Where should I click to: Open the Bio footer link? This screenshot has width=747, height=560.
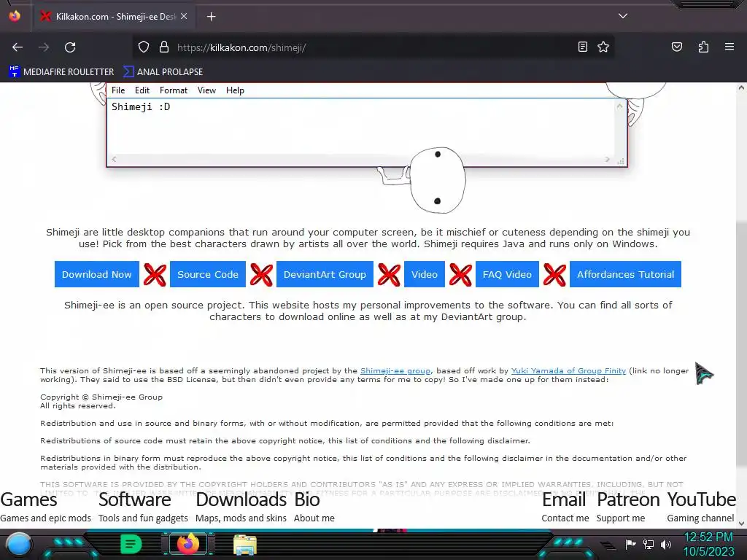[314, 507]
